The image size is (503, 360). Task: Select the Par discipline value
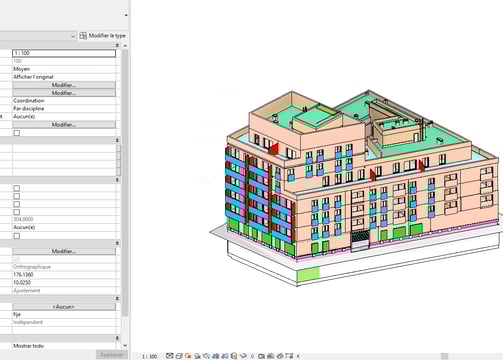tap(64, 109)
